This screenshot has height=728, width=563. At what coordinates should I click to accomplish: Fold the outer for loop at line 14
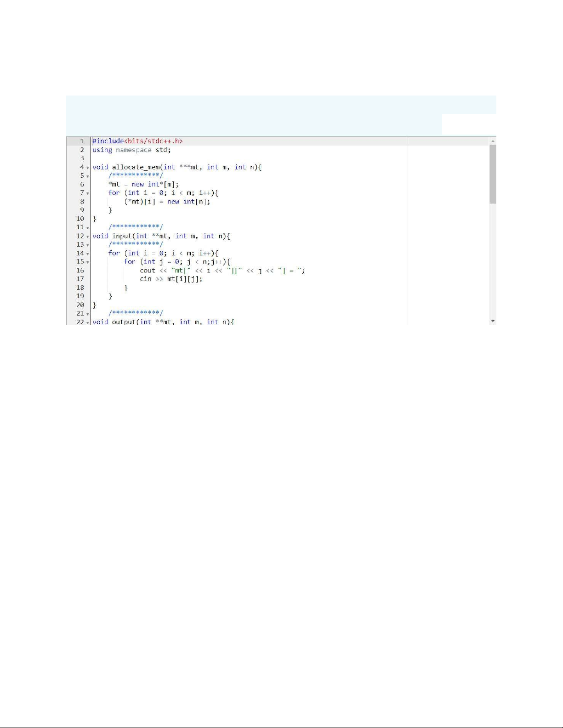pyautogui.click(x=87, y=254)
